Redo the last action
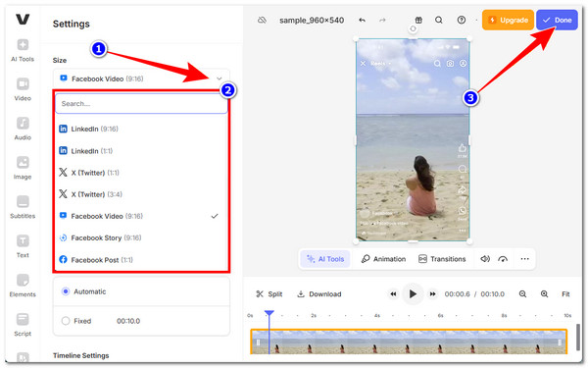 pos(382,20)
